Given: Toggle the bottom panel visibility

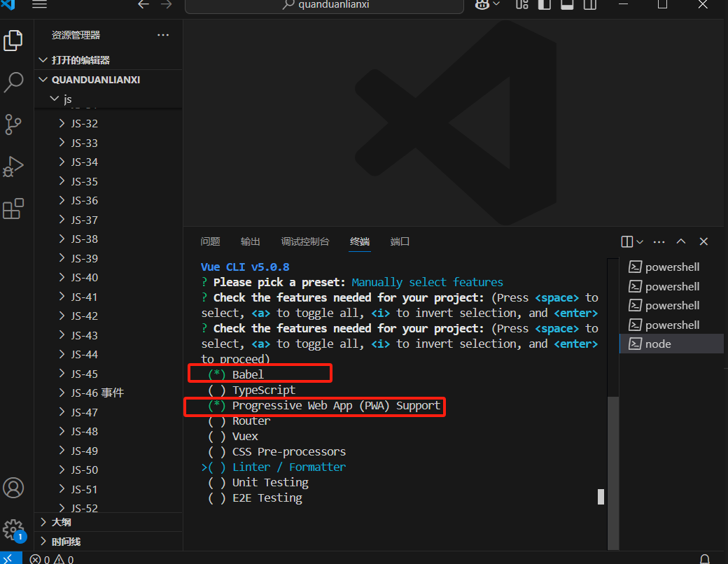Looking at the screenshot, I should tap(567, 5).
